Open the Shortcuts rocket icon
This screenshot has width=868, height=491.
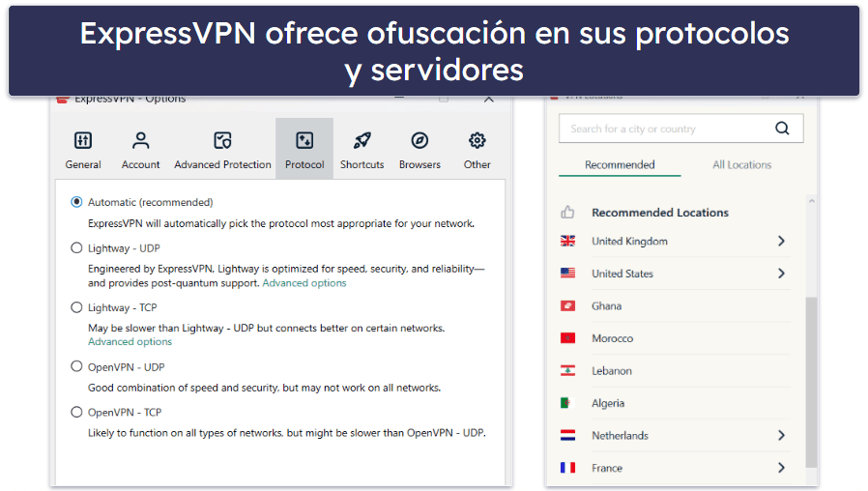362,140
